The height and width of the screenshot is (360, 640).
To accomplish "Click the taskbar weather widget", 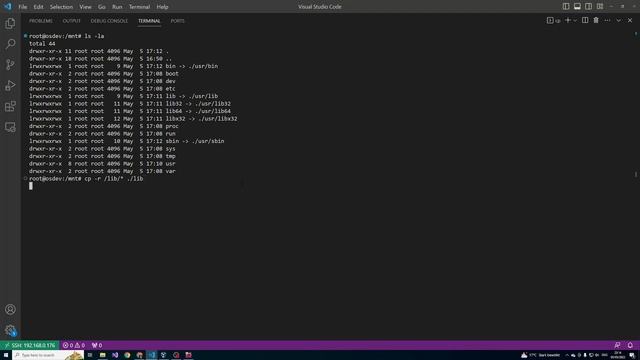I will (540, 355).
